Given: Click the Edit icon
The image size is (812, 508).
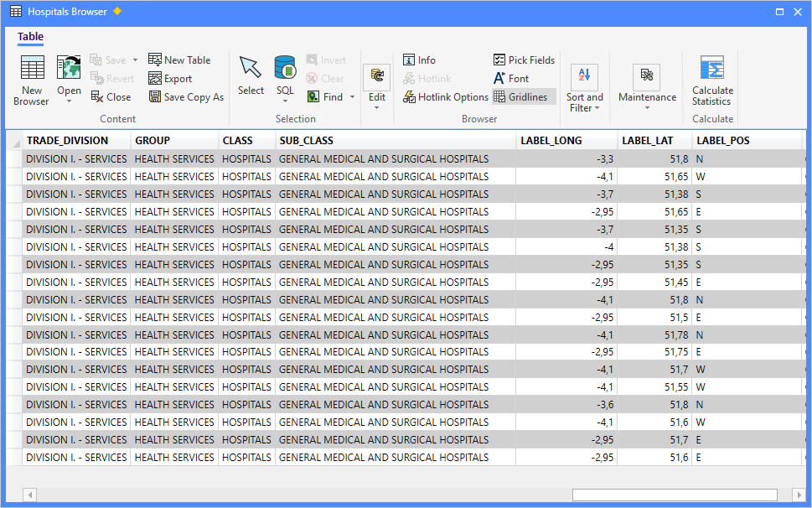Looking at the screenshot, I should (377, 75).
